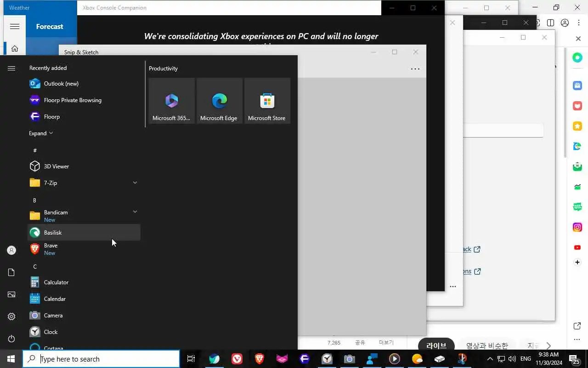Show more filter chips with right arrow

pyautogui.click(x=548, y=345)
